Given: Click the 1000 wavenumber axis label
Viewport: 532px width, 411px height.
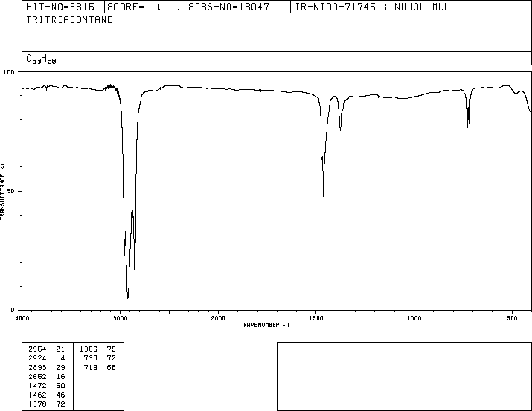Looking at the screenshot, I should click(x=414, y=318).
